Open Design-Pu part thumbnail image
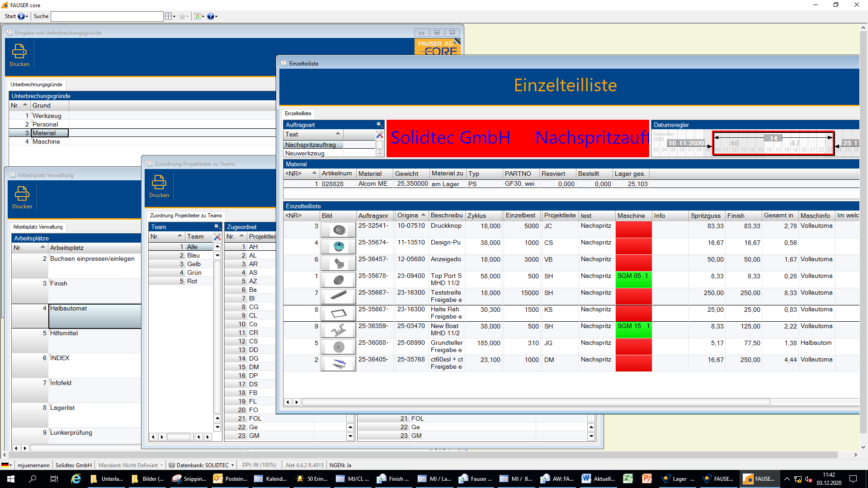 (x=339, y=247)
